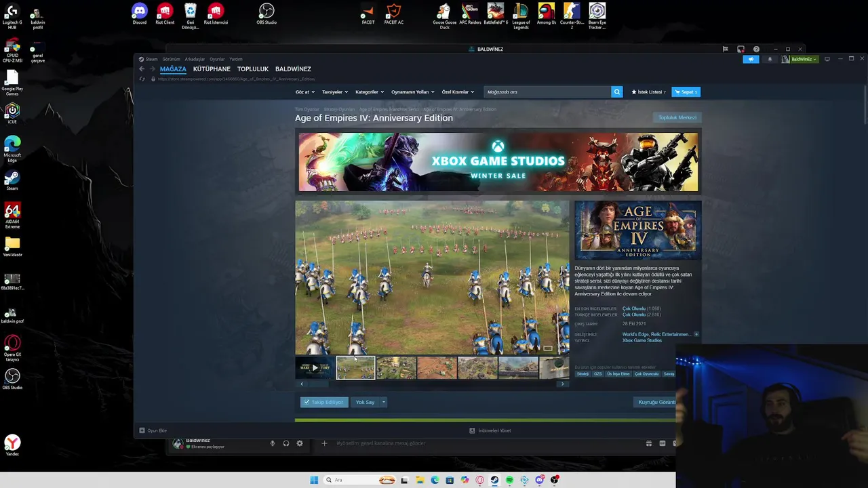868x488 pixels.
Task: Open the Sepet cart button
Action: pos(686,91)
